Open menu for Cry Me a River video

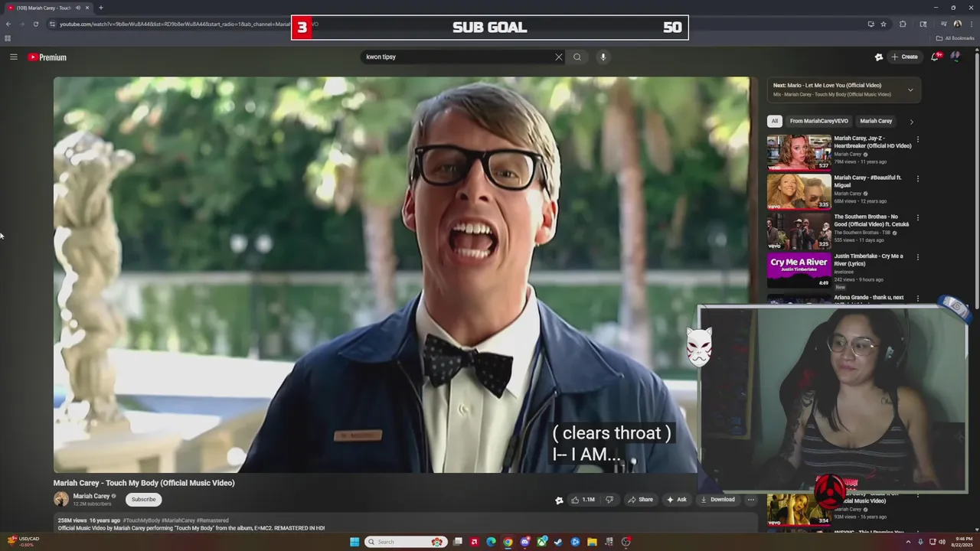[917, 257]
